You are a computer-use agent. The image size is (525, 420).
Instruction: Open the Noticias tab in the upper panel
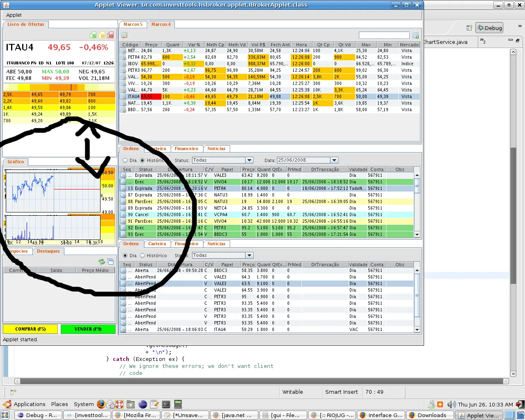(x=216, y=149)
